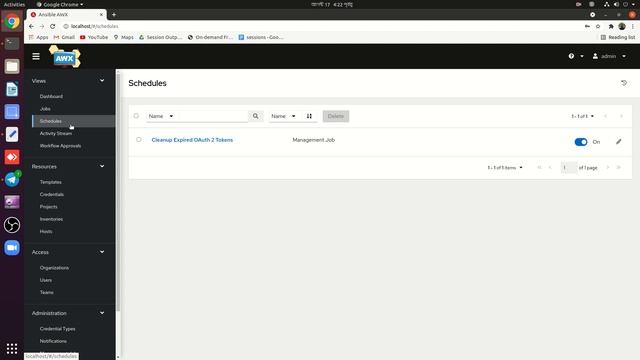
Task: Open Terminal from the dock
Action: coord(12,43)
